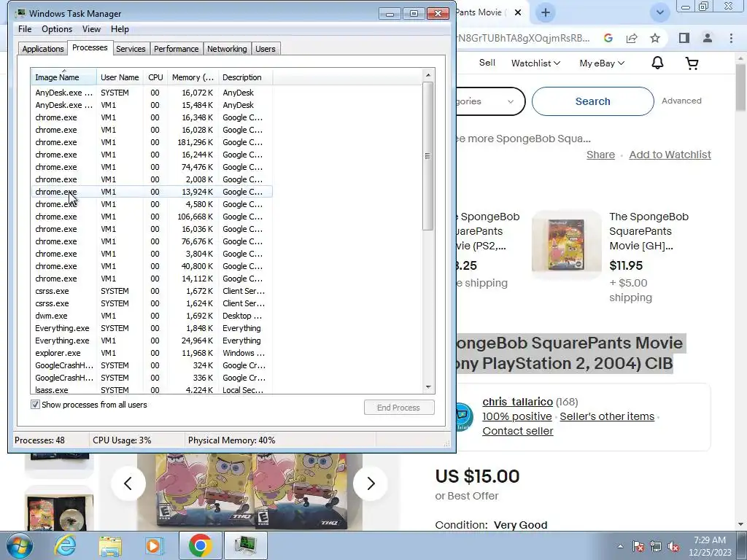Open a new Chrome tab with plus button
Screen dimensions: 747x560
(x=546, y=13)
